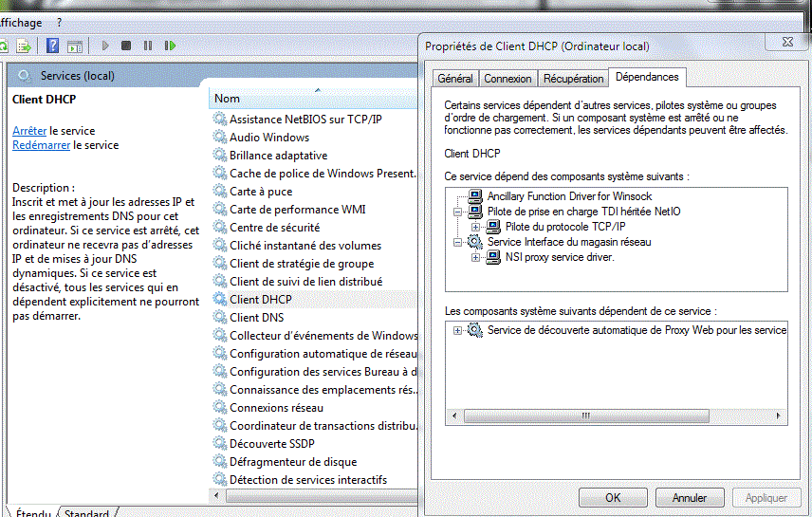This screenshot has height=517, width=812.
Task: Select the Client DNS service icon
Action: point(220,317)
